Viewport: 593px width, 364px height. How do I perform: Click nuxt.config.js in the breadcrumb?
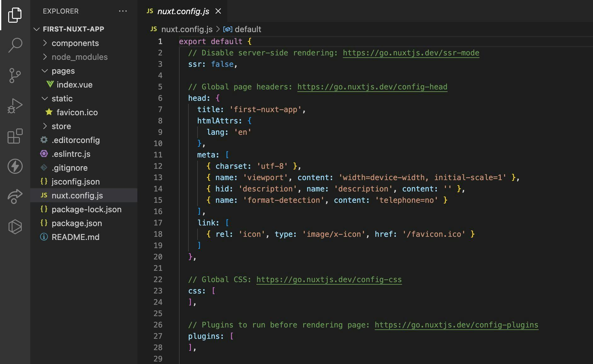pos(187,29)
